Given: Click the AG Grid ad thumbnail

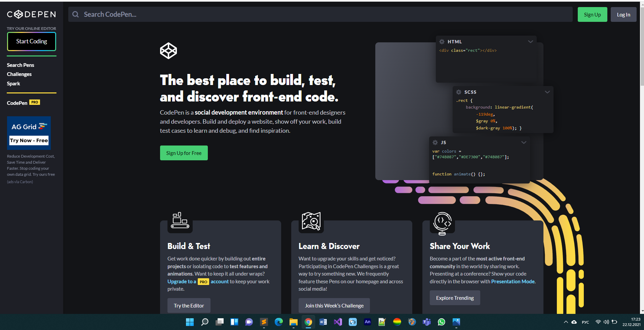Looking at the screenshot, I should [x=29, y=133].
